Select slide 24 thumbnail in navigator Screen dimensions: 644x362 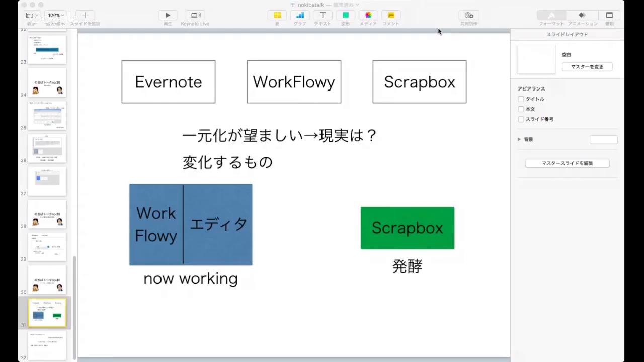[x=47, y=83]
